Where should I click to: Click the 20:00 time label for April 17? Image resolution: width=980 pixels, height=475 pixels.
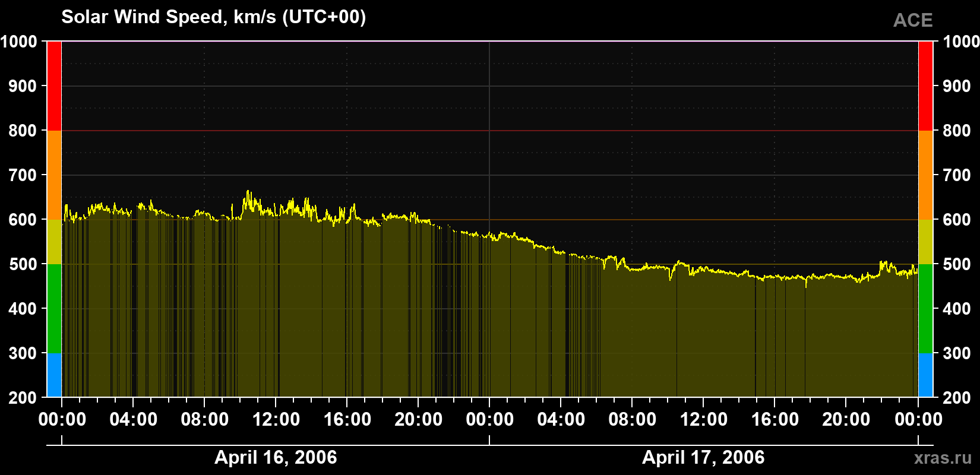[x=846, y=420]
